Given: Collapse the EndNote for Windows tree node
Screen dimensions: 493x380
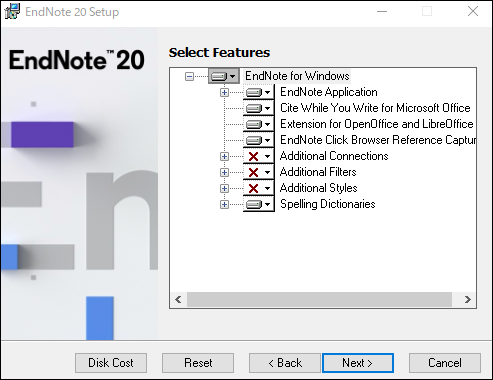Looking at the screenshot, I should pos(189,76).
